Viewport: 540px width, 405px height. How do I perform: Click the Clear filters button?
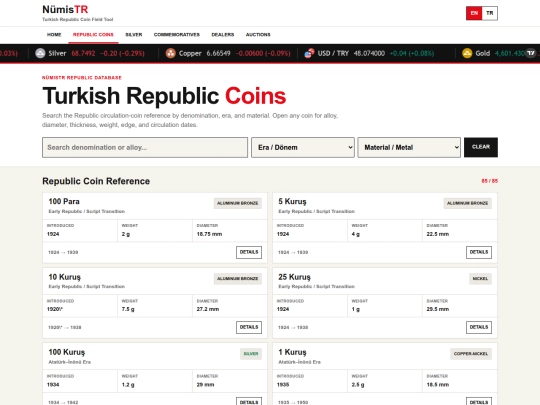(x=481, y=147)
